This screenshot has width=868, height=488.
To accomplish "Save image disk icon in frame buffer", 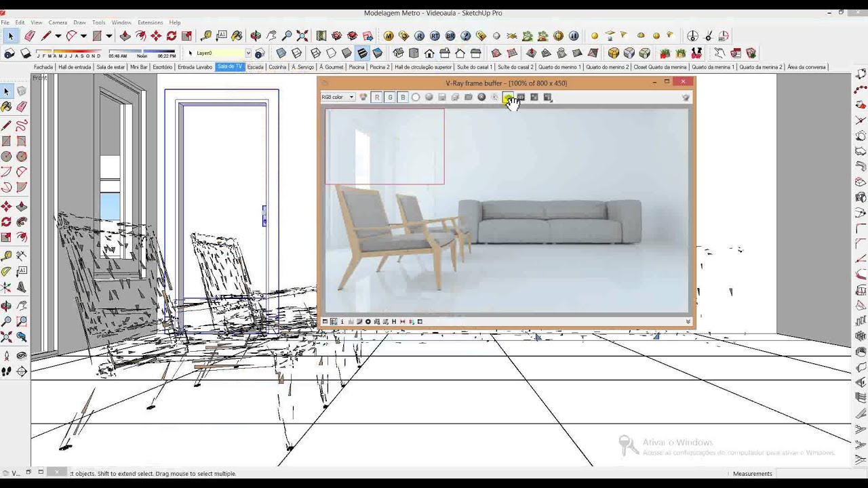I will [x=442, y=98].
